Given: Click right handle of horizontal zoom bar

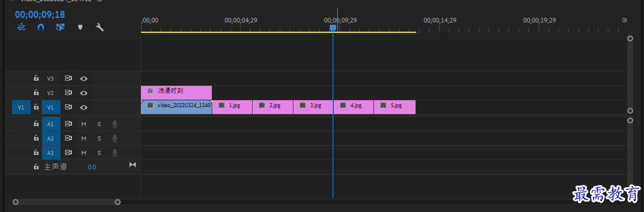Looking at the screenshot, I should pos(117,202).
